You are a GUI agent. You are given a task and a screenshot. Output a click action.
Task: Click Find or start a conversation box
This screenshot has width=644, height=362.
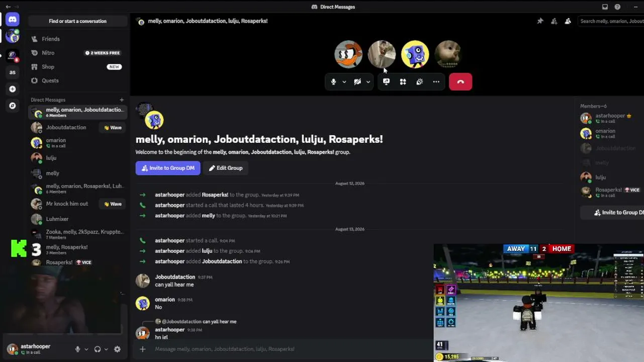tap(77, 21)
